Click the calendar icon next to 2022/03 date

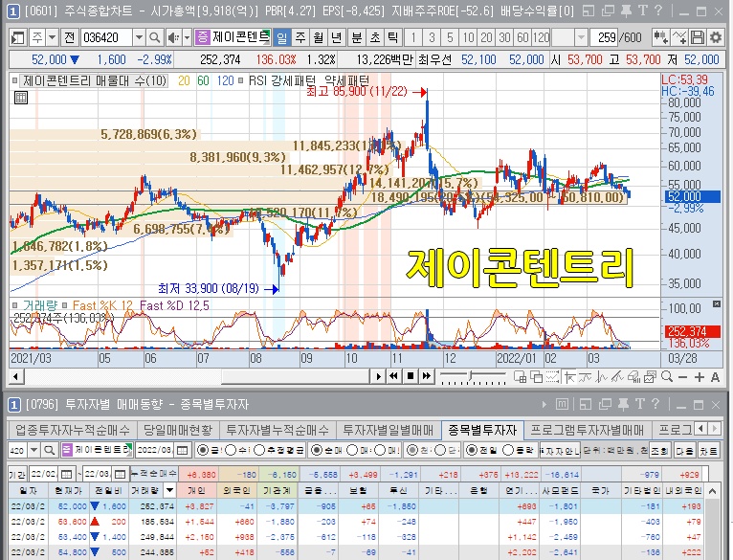pyautogui.click(x=183, y=451)
